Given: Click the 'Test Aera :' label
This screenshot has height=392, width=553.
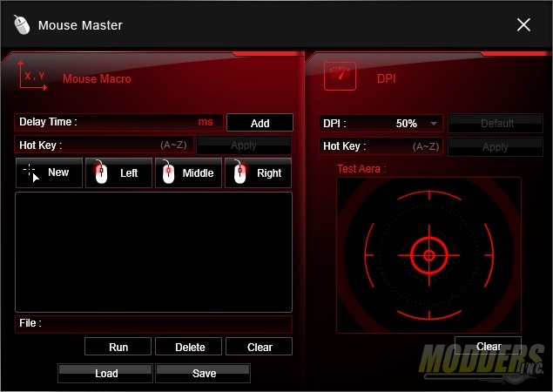Looking at the screenshot, I should 361,169.
